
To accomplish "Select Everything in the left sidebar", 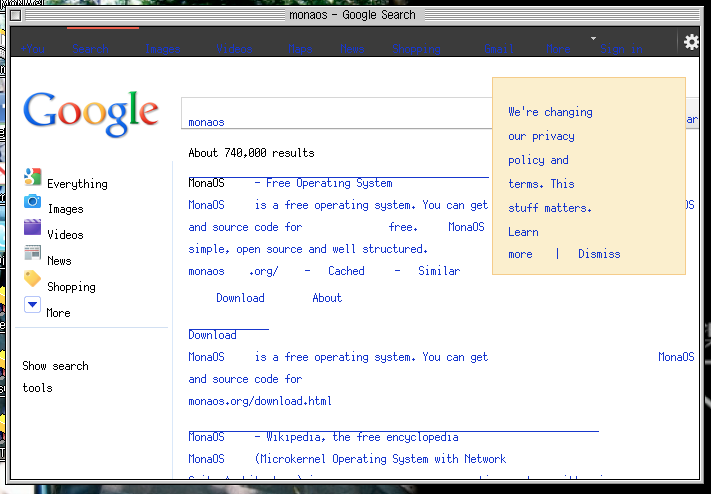I will point(77,184).
